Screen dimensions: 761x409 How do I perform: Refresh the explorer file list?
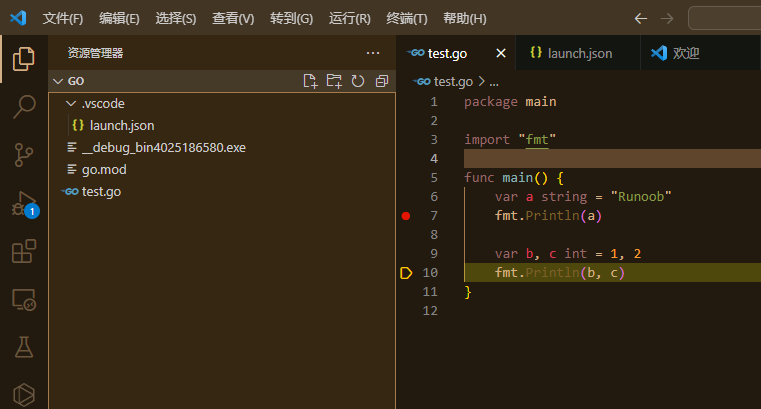[x=358, y=81]
